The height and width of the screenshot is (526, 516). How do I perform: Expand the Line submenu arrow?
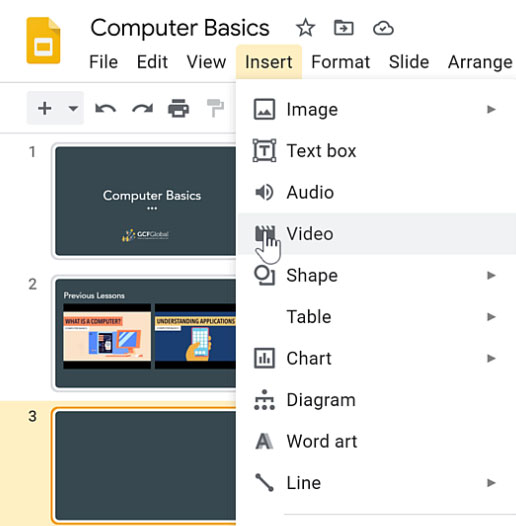[x=491, y=483]
